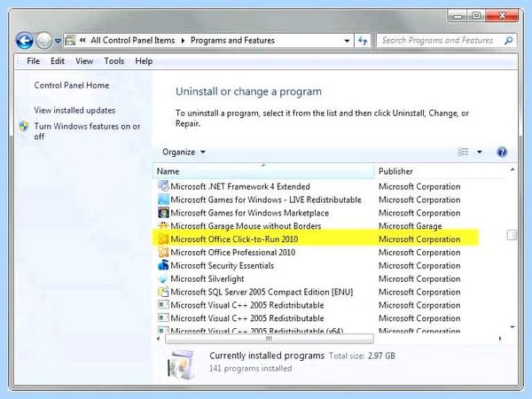532x399 pixels.
Task: Maximize the Programs and Features window
Action: point(477,16)
